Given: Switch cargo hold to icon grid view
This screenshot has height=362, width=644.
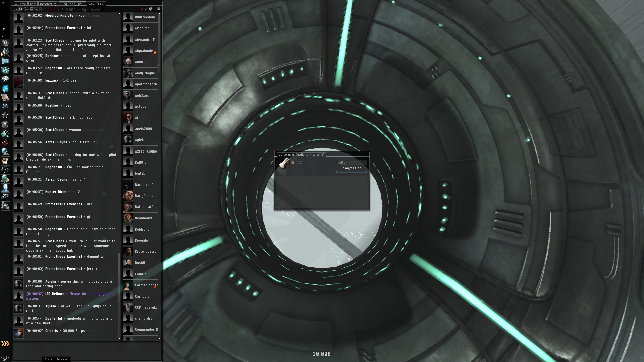Looking at the screenshot, I should pyautogui.click(x=292, y=163).
